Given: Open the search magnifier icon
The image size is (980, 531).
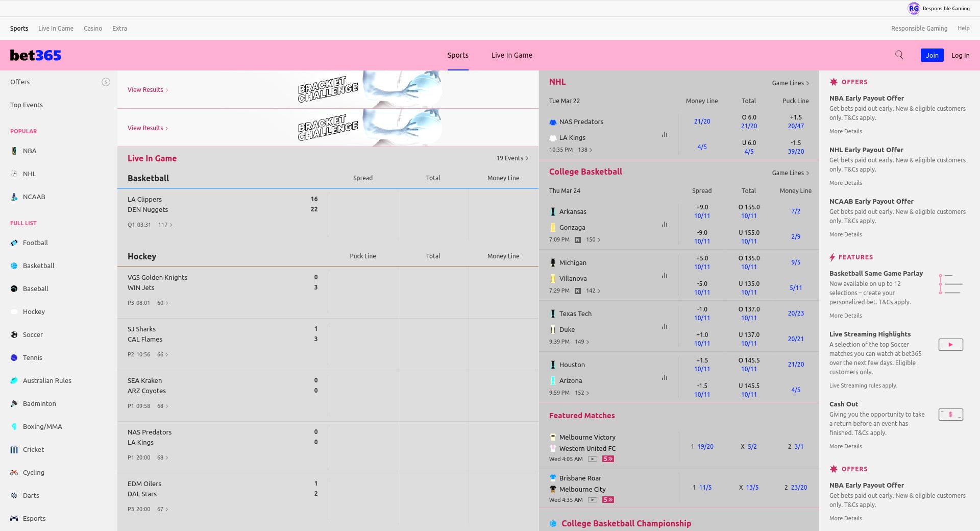Looking at the screenshot, I should click(899, 55).
